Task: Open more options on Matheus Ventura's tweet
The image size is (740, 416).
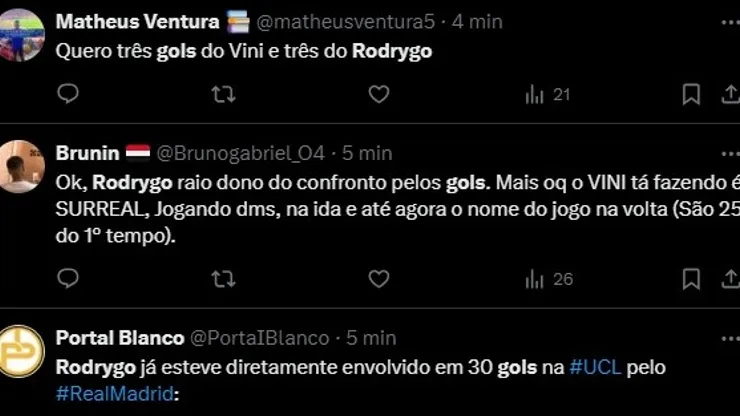Action: 730,21
